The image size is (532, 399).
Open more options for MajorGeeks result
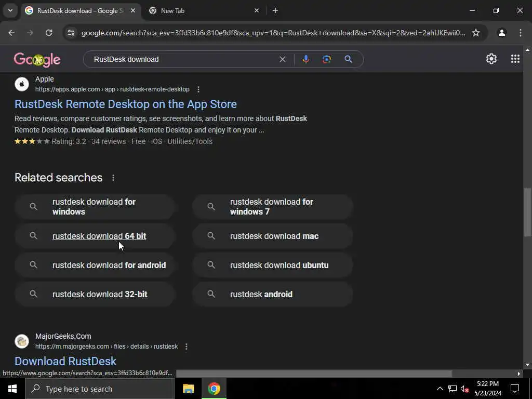coord(187,347)
